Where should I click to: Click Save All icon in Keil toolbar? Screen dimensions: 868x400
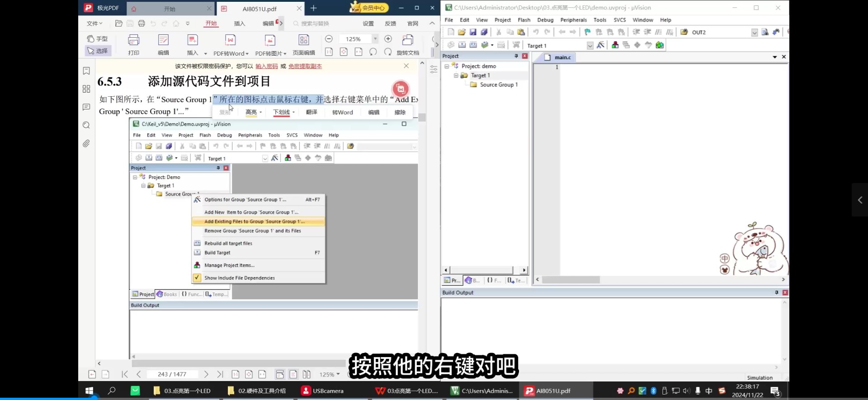(484, 32)
